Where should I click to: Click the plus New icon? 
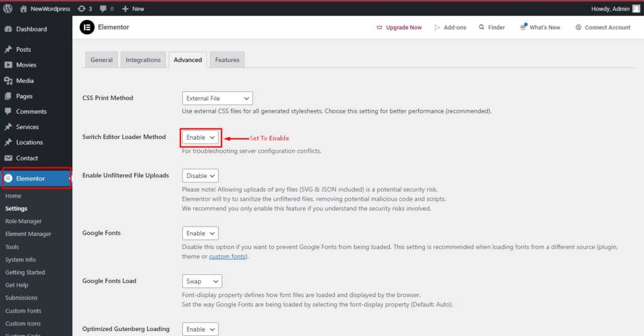point(125,9)
